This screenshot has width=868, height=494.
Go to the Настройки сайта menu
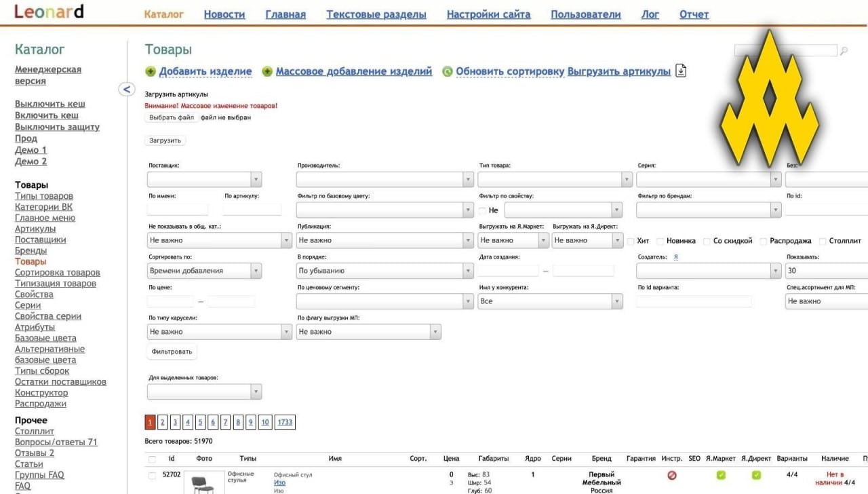(488, 14)
